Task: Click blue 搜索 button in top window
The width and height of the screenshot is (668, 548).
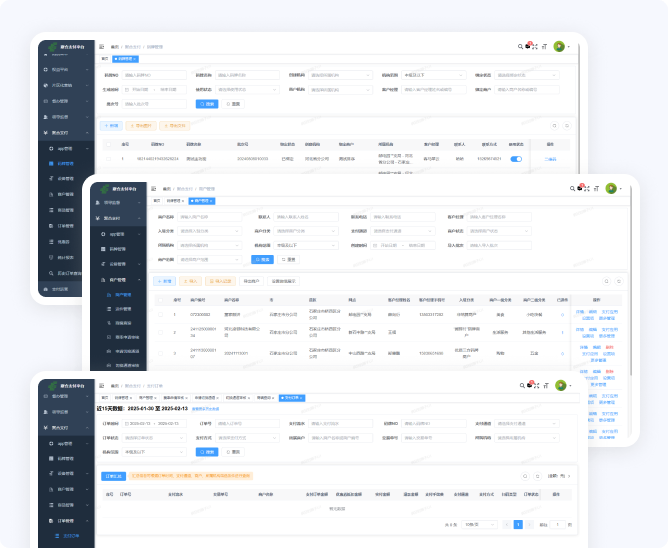Action: (x=207, y=104)
